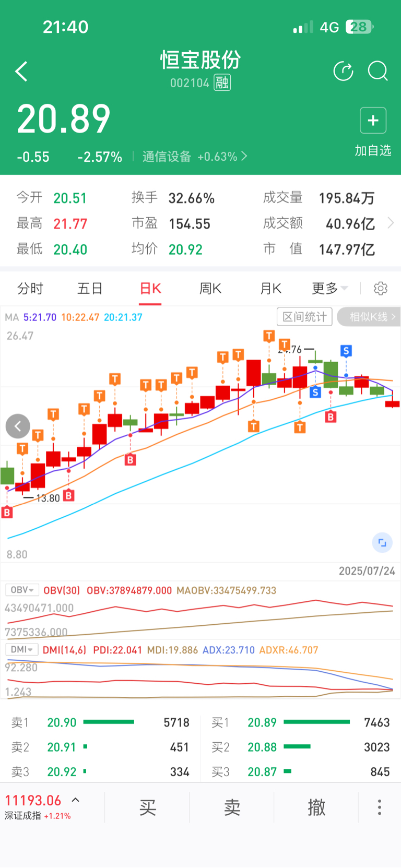This screenshot has height=868, width=401.
Task: Add stock to watchlist with plus icon
Action: click(373, 121)
